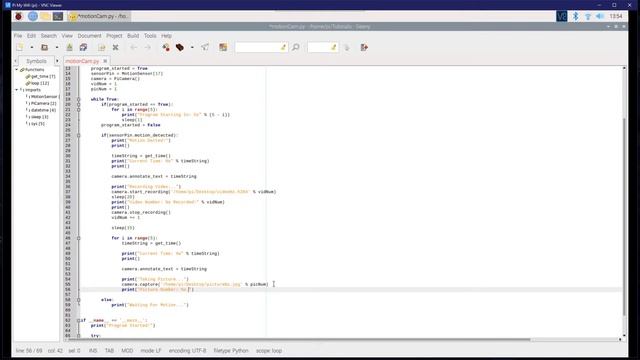This screenshot has width=640, height=360.
Task: Open the Tools menu
Action: click(x=150, y=36)
